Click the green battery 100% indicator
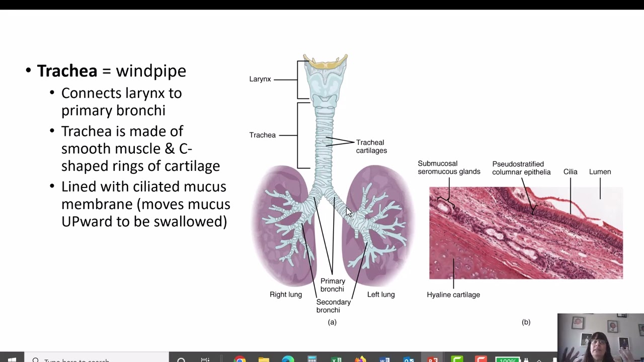Image resolution: width=644 pixels, height=362 pixels. [507, 359]
